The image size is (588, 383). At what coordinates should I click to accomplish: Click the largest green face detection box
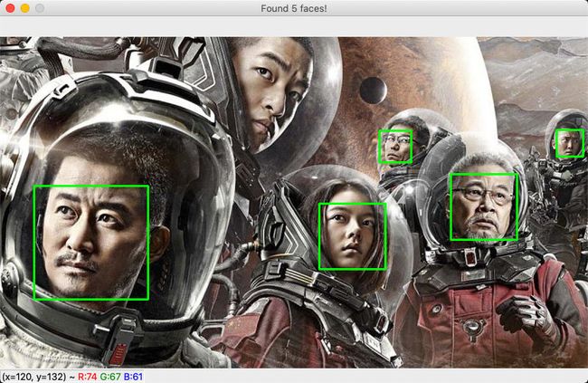tap(91, 243)
